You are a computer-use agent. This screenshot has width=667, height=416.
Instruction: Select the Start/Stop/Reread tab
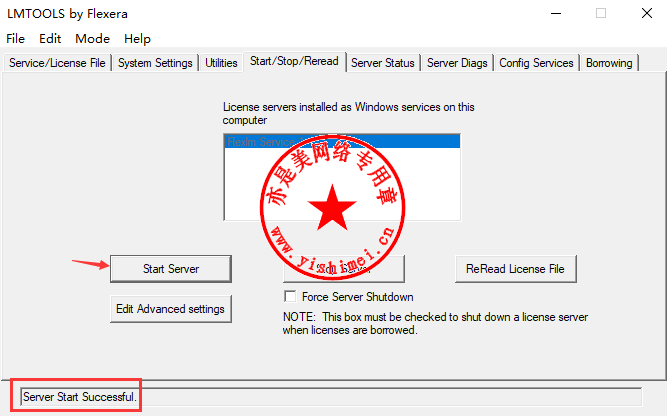(294, 62)
